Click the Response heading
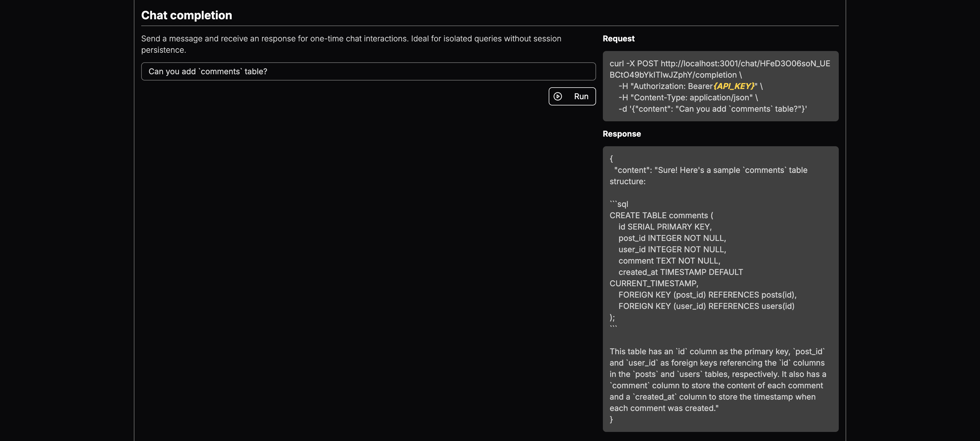 pyautogui.click(x=622, y=134)
